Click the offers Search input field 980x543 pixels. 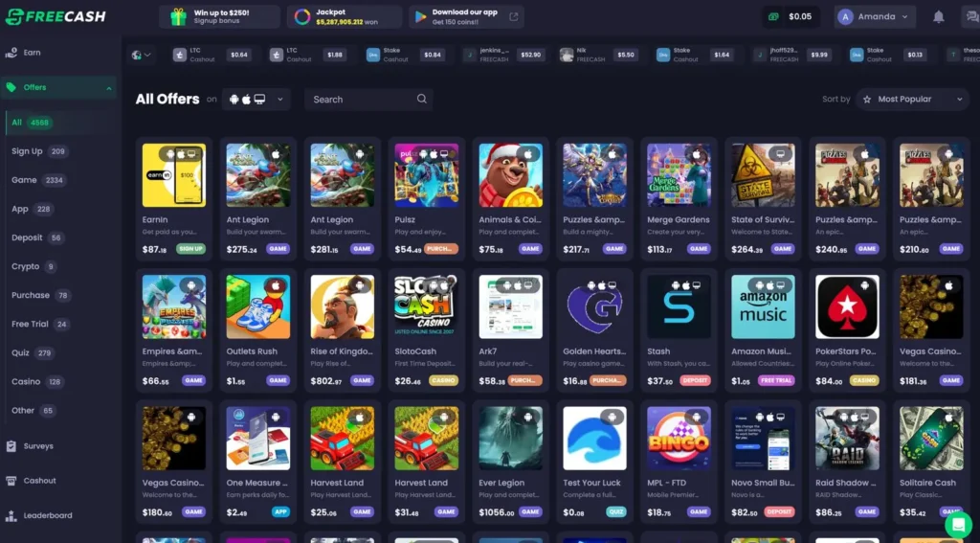click(x=368, y=99)
